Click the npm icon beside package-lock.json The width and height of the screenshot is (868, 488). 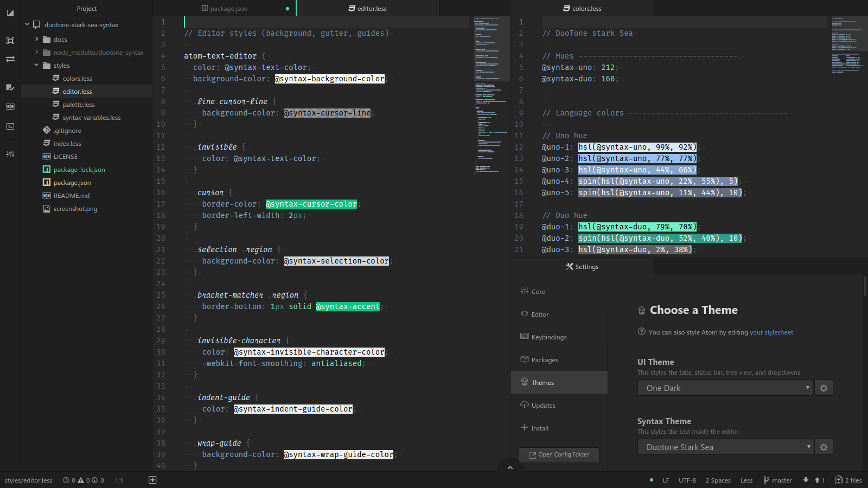pos(47,169)
